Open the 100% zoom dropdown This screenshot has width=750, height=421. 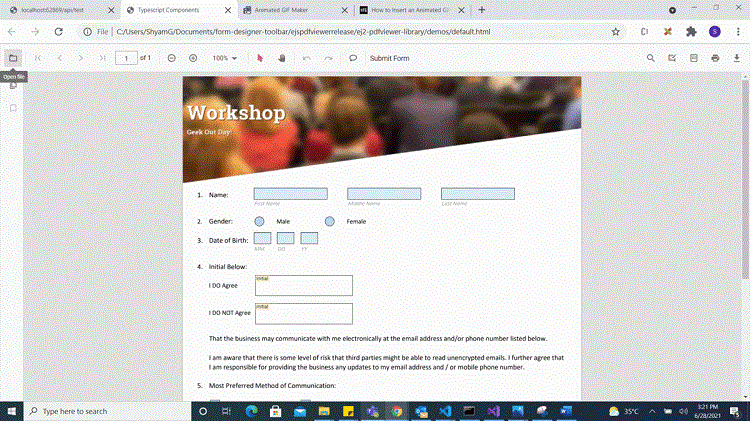pos(225,58)
